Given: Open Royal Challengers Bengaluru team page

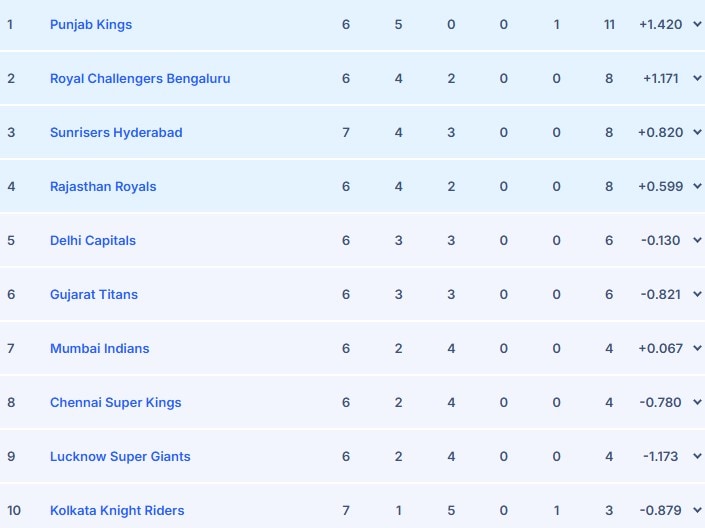Looking at the screenshot, I should point(140,78).
